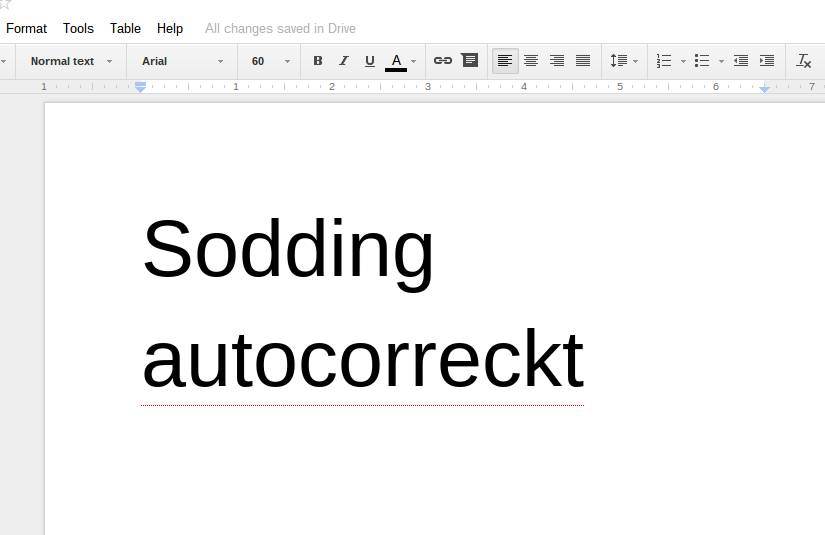Increase indent of the paragraph
This screenshot has width=825, height=535.
pyautogui.click(x=767, y=61)
